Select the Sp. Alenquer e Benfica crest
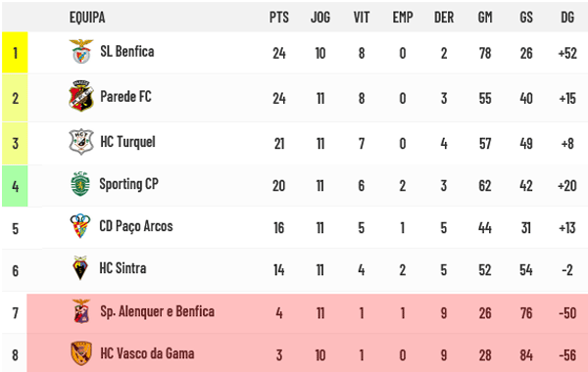Screen dimensions: 588x372 click(x=81, y=311)
